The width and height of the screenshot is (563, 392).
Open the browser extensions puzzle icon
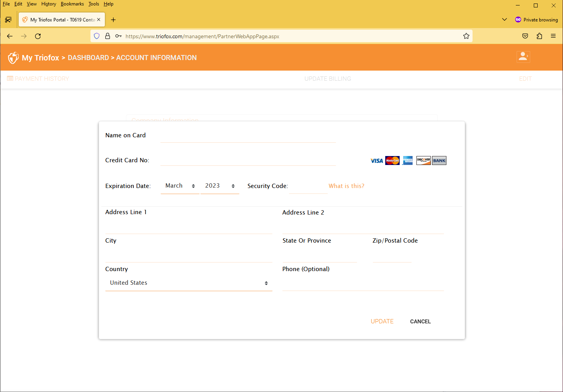coord(539,36)
